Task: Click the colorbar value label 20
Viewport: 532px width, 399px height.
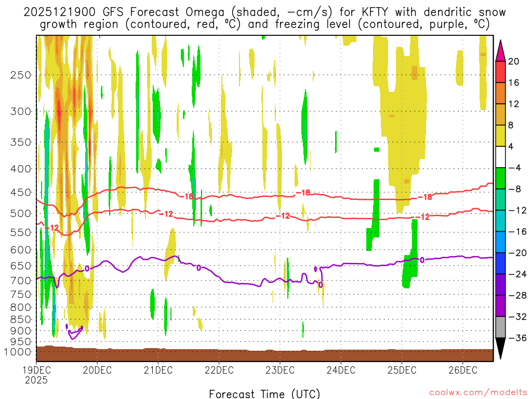Action: 514,61
